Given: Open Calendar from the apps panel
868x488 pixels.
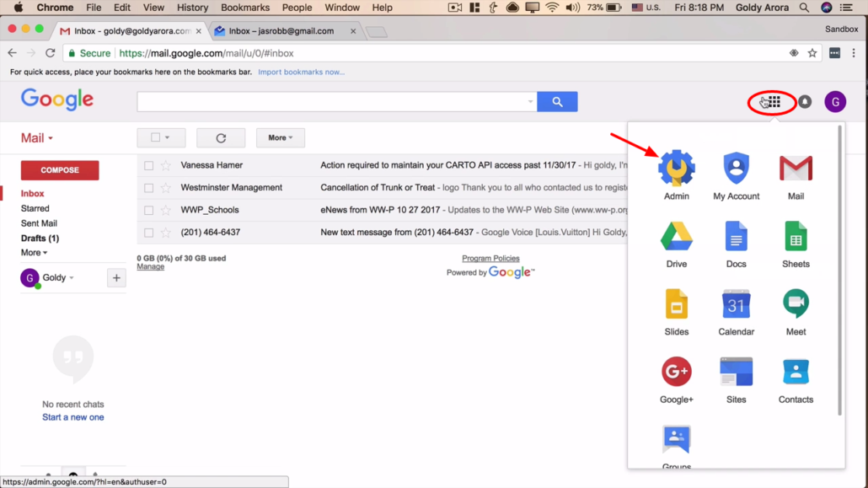Looking at the screenshot, I should coord(736,311).
